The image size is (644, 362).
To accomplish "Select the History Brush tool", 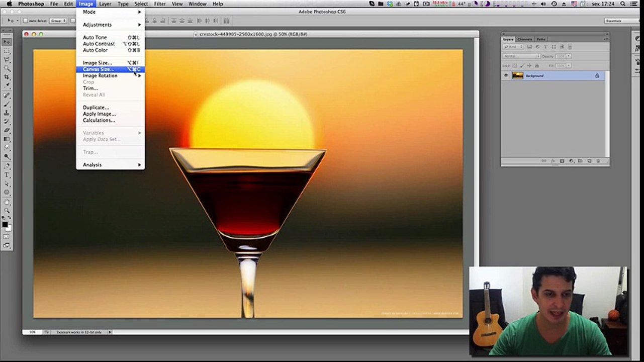I will coord(7,121).
